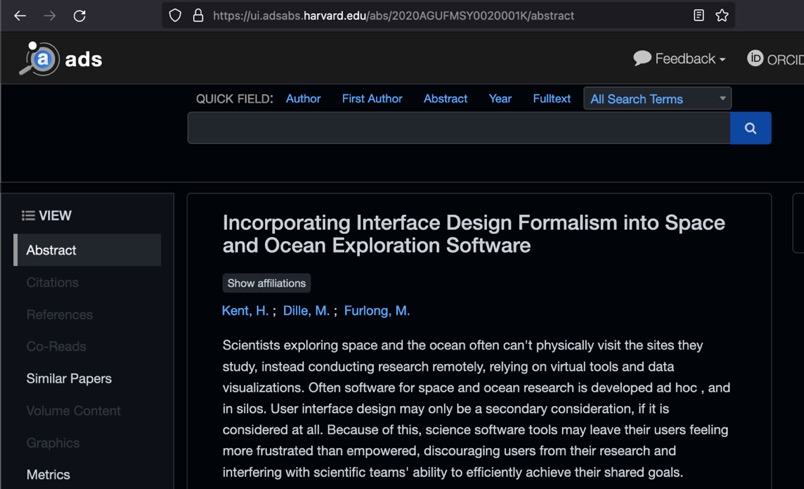Click the browser back arrow
This screenshot has width=804, height=489.
click(x=20, y=16)
